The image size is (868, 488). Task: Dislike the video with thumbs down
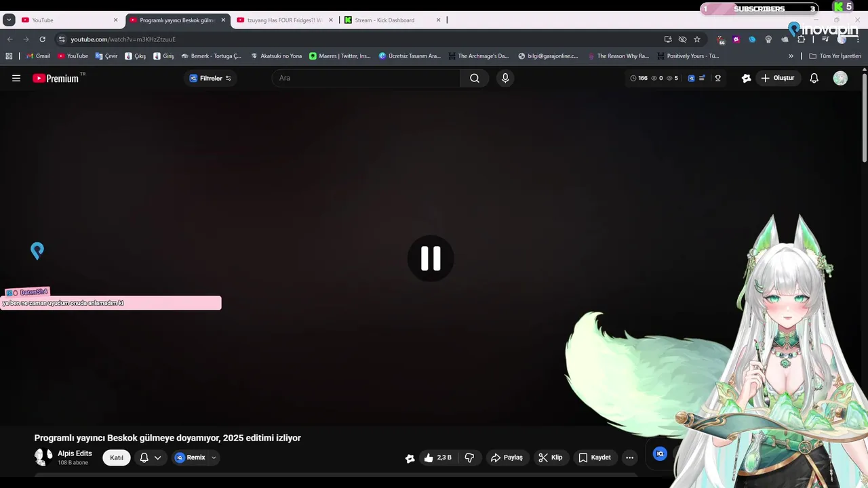[469, 457]
